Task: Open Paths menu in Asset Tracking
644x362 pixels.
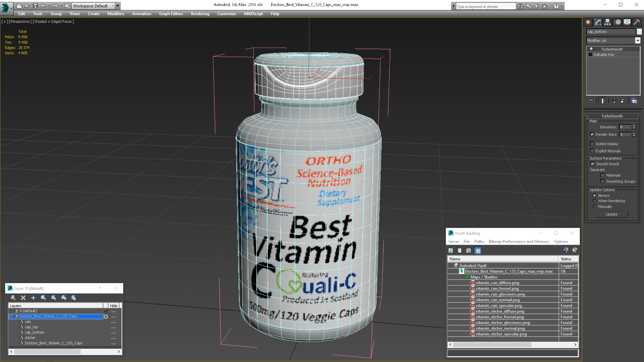Action: [x=479, y=241]
